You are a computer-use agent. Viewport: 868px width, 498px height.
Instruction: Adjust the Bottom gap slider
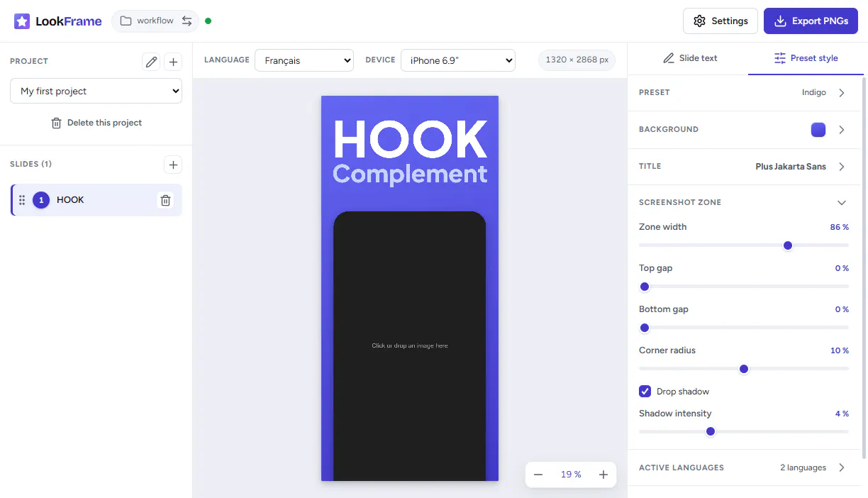pos(744,328)
